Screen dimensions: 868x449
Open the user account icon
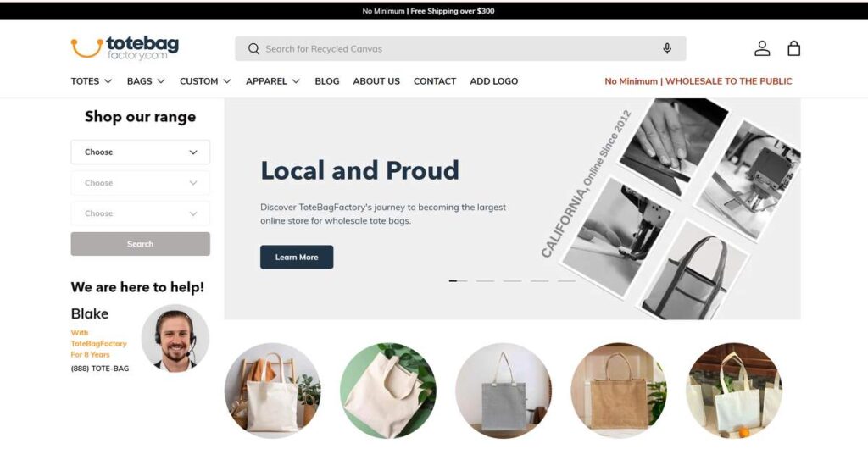tap(762, 48)
